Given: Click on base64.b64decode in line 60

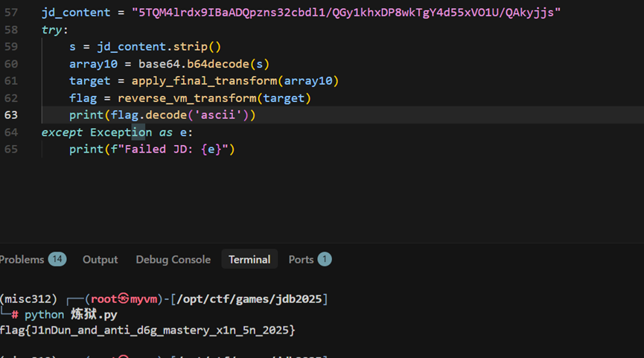Looking at the screenshot, I should coord(194,64).
